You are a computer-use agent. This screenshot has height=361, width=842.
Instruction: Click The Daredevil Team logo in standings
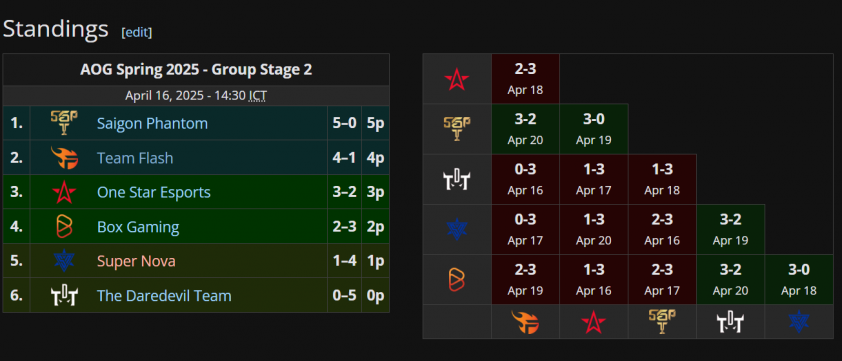(x=64, y=295)
